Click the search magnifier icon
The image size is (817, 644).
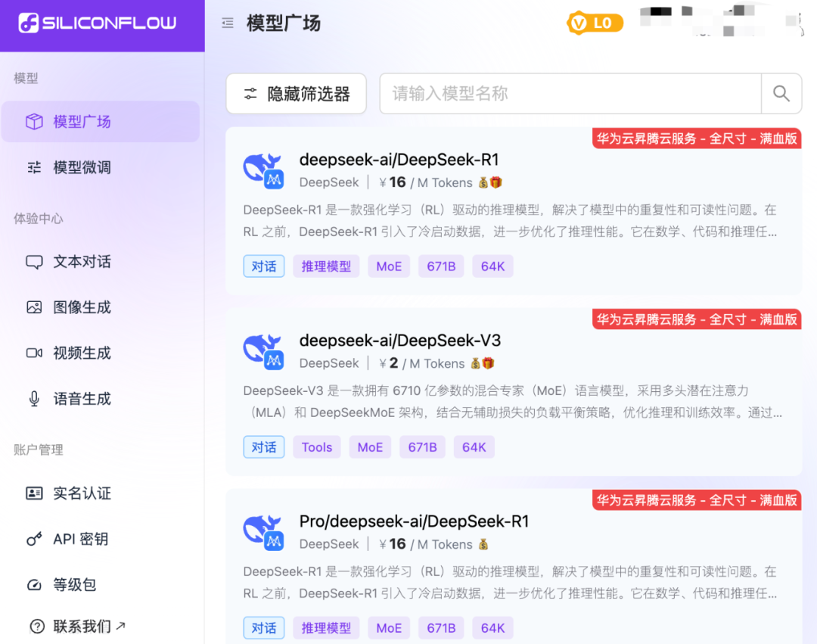781,94
